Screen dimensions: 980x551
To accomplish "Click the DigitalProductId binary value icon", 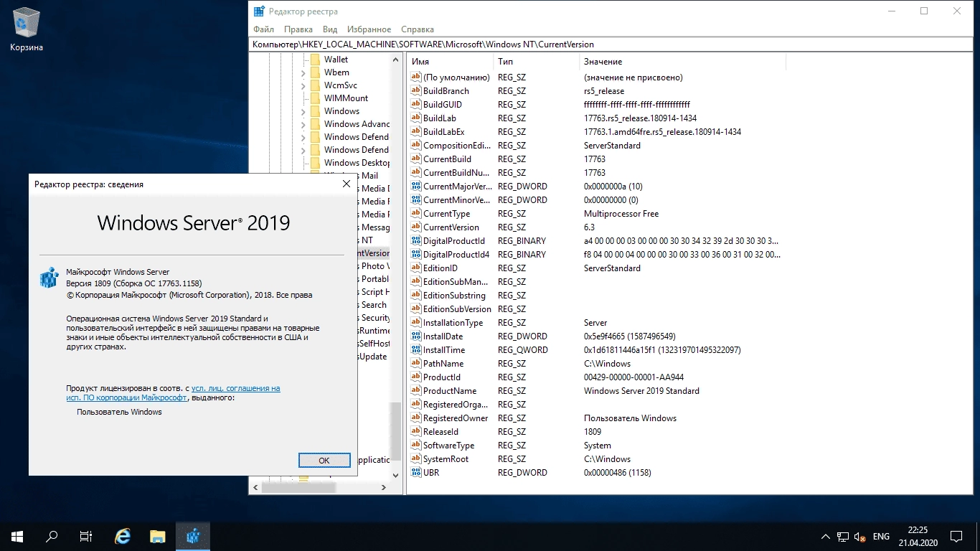I will coord(416,241).
